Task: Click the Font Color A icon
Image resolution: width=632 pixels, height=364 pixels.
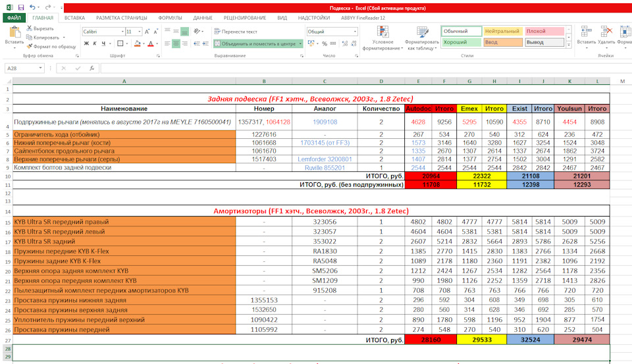Action: tap(151, 43)
